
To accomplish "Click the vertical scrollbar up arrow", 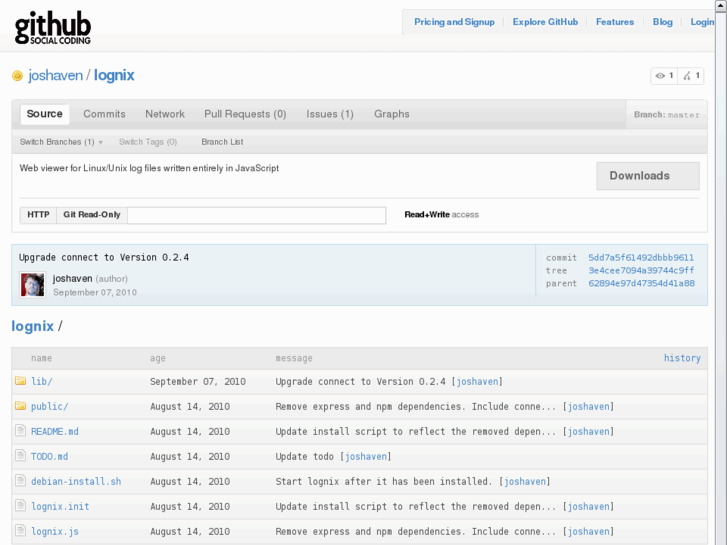I will (x=721, y=4).
